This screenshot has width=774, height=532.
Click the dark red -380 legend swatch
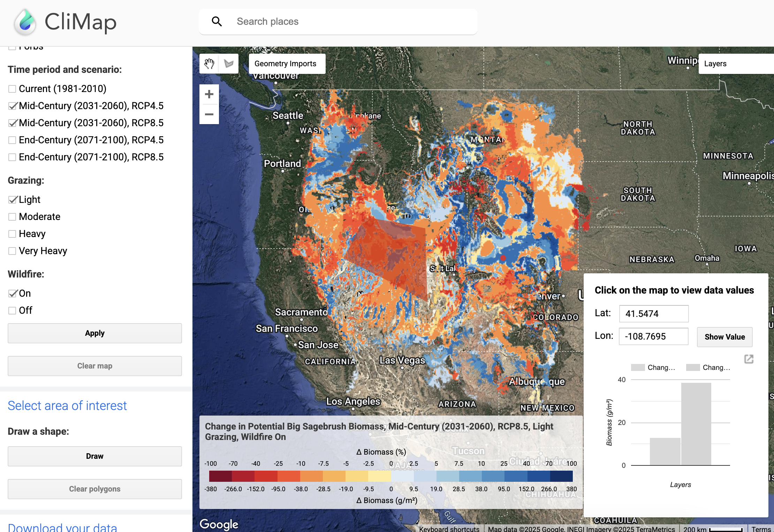coord(220,476)
